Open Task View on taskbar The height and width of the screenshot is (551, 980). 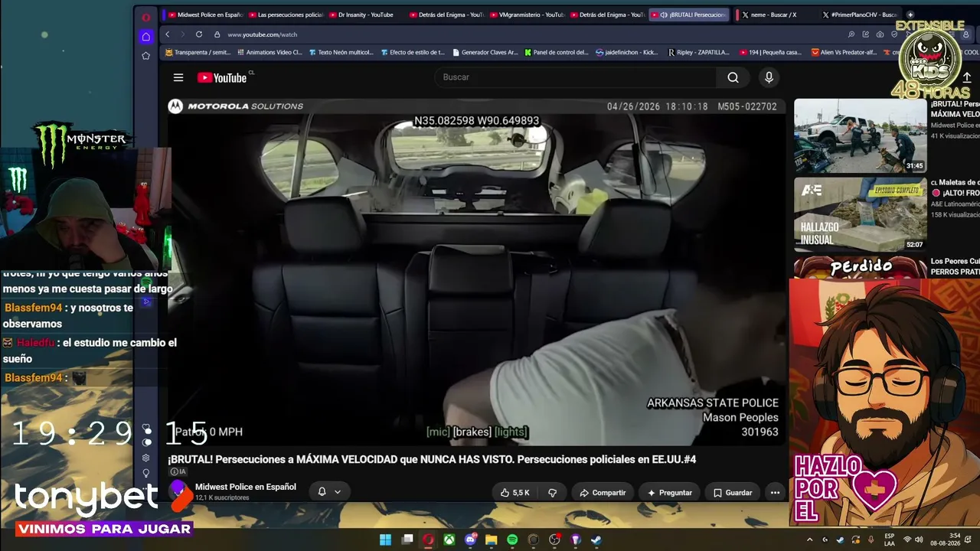407,540
